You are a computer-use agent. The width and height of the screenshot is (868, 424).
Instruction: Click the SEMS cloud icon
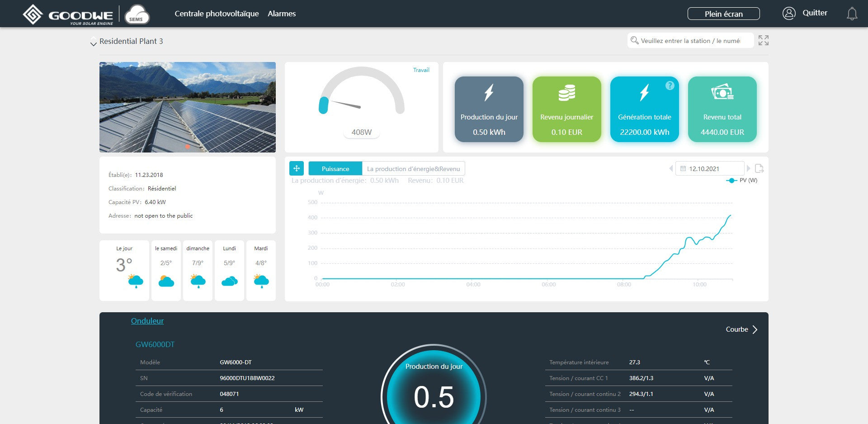coord(137,14)
